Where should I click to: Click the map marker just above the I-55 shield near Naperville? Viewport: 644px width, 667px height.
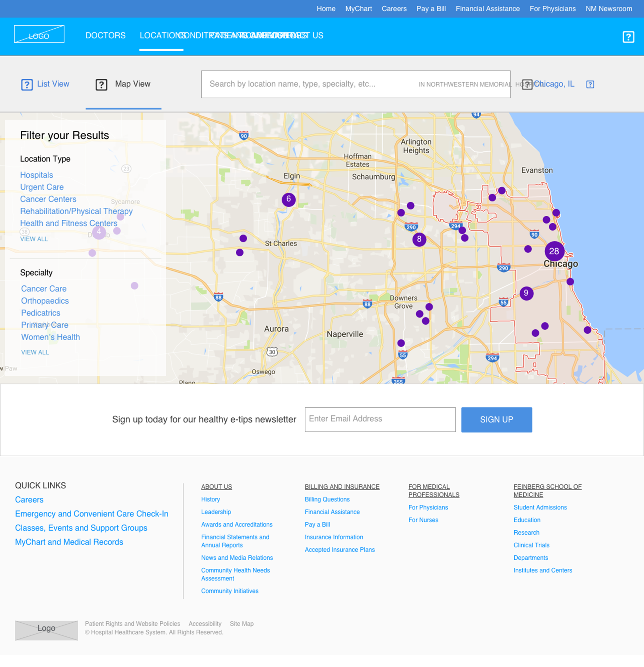pos(401,343)
